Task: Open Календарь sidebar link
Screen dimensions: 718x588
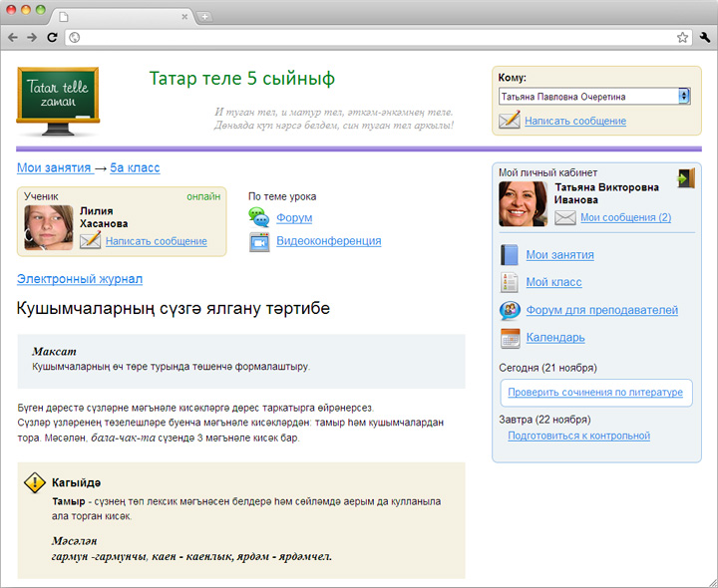Action: click(555, 338)
